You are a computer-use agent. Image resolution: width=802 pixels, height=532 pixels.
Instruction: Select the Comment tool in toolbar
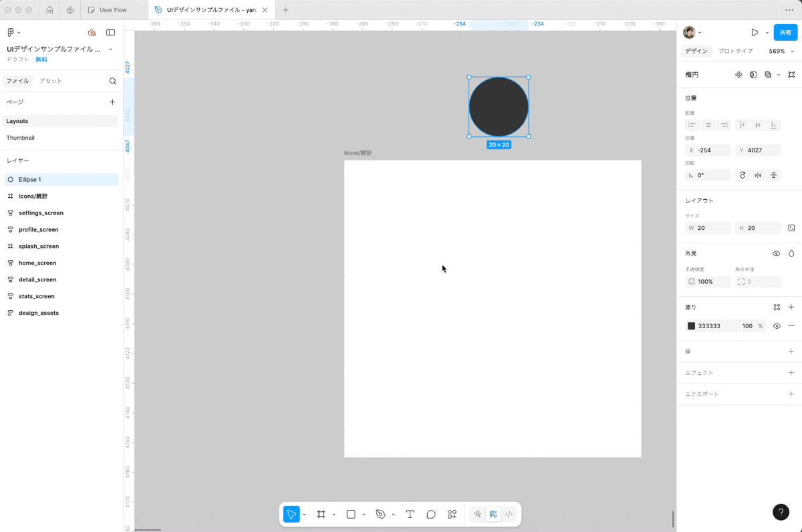click(x=431, y=514)
